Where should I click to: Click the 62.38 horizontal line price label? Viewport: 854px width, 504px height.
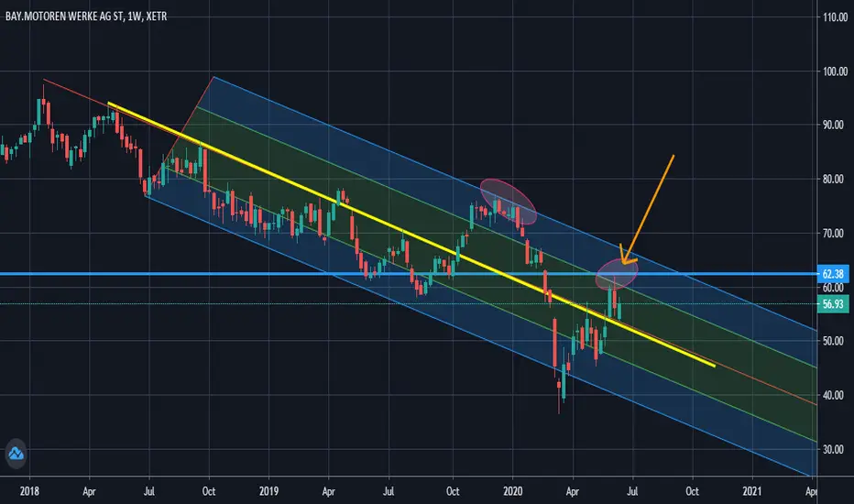pos(833,273)
